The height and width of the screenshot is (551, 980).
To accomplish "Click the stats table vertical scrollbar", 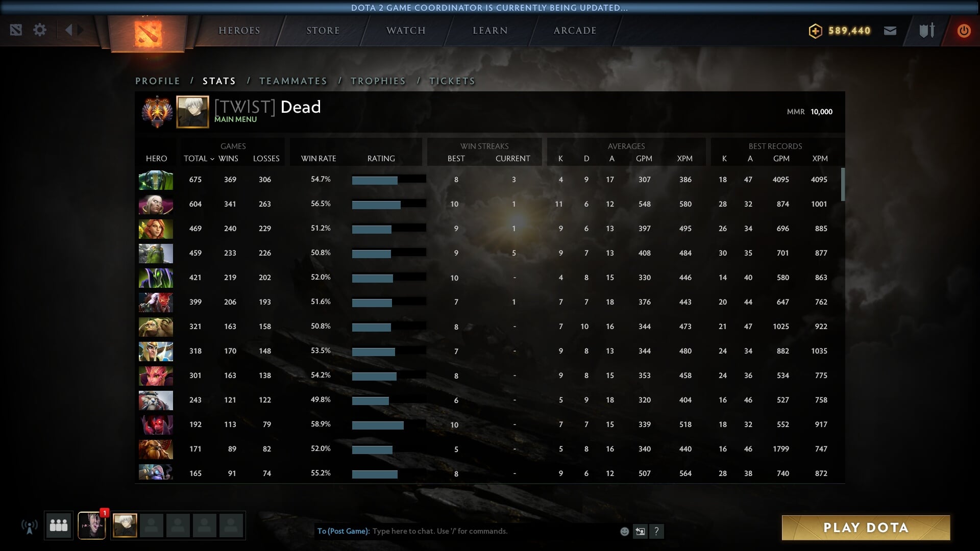I will (x=843, y=185).
